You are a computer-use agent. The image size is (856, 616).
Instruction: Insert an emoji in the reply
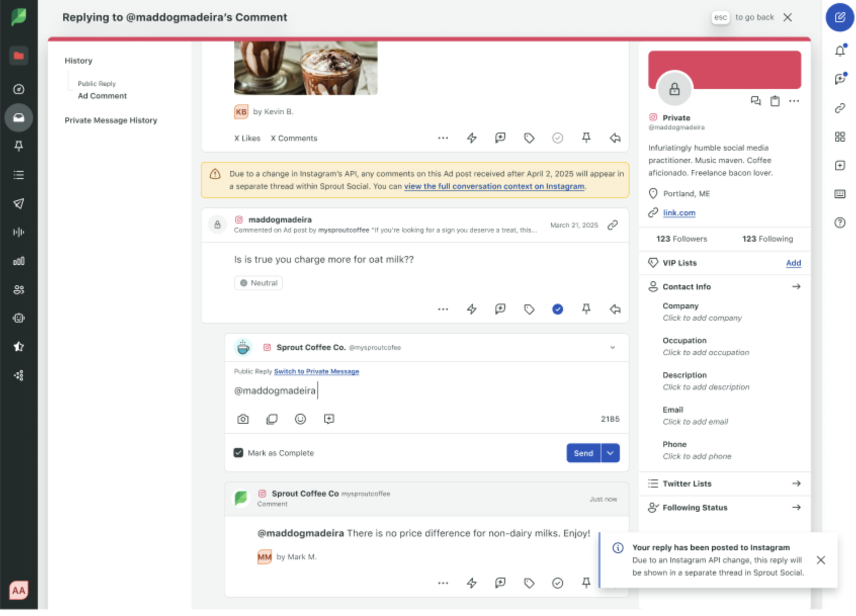(301, 419)
